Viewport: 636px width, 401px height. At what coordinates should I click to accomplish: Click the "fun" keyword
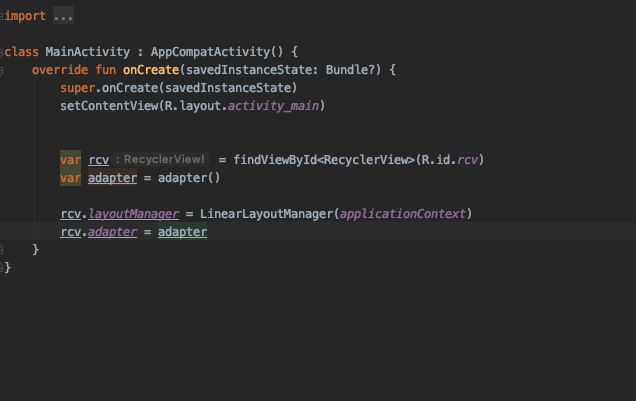(x=106, y=70)
